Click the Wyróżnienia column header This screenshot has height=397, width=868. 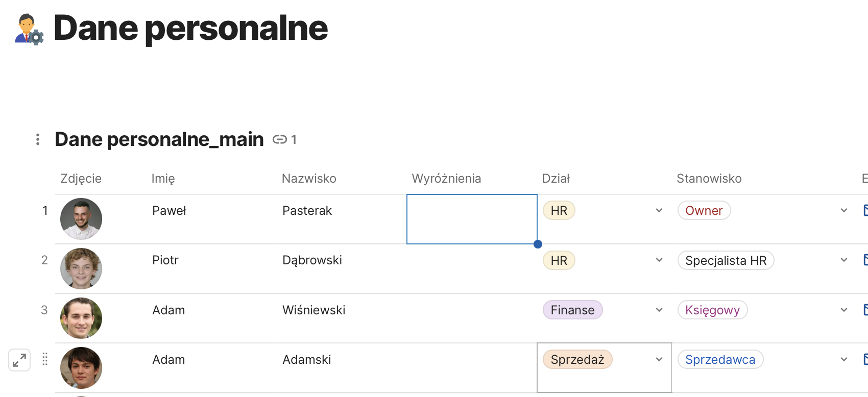[446, 179]
